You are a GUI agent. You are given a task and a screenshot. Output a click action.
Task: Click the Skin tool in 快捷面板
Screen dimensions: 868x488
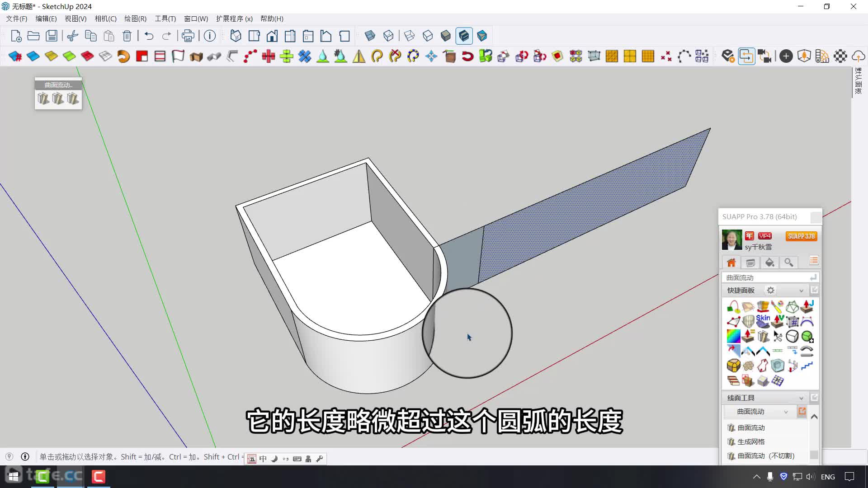coord(763,321)
